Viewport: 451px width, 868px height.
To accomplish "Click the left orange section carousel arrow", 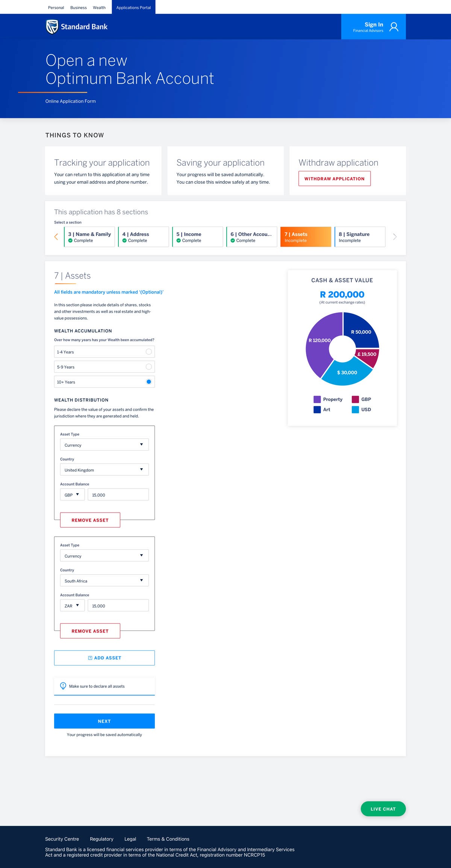I will pyautogui.click(x=56, y=237).
